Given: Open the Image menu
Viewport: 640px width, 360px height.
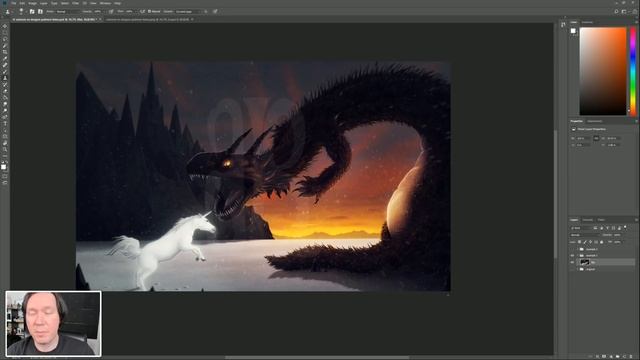Looking at the screenshot, I should point(32,3).
